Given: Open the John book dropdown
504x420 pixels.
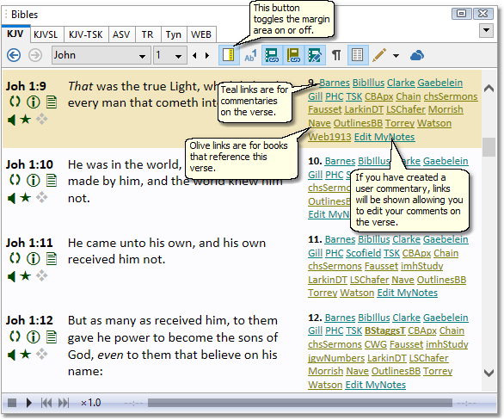Looking at the screenshot, I should pos(101,55).
